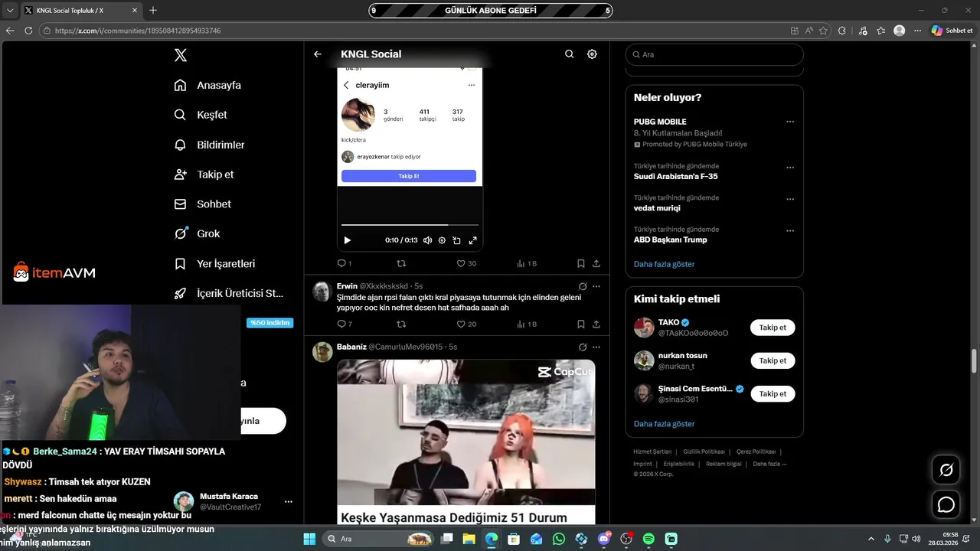Viewport: 980px width, 551px height.
Task: Open Babaniz's CapCut video thumbnail
Action: 465,442
